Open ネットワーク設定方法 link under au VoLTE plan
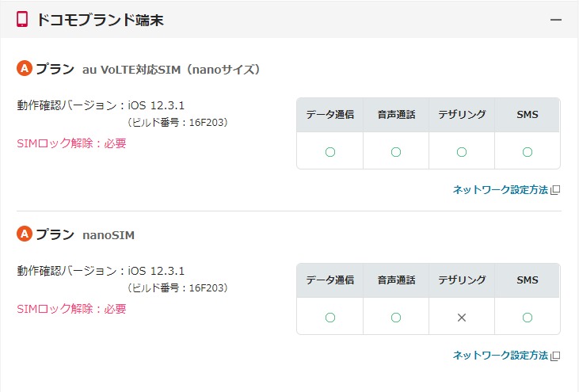Screen dimensions: 579x392 coord(500,190)
